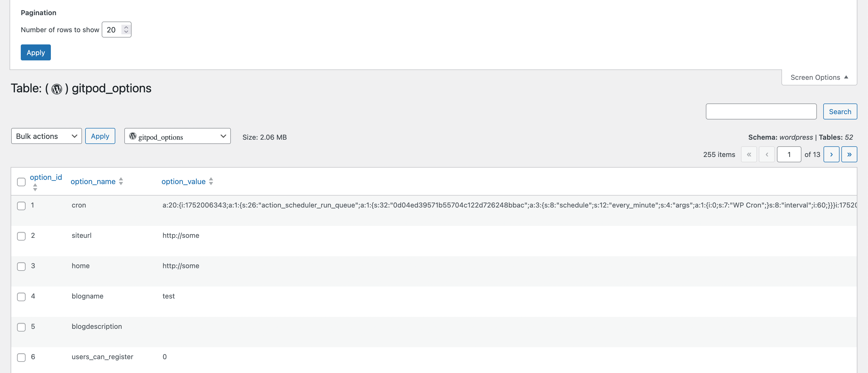Viewport: 868px width, 373px height.
Task: Click the option_value sort arrows icon
Action: click(x=211, y=181)
